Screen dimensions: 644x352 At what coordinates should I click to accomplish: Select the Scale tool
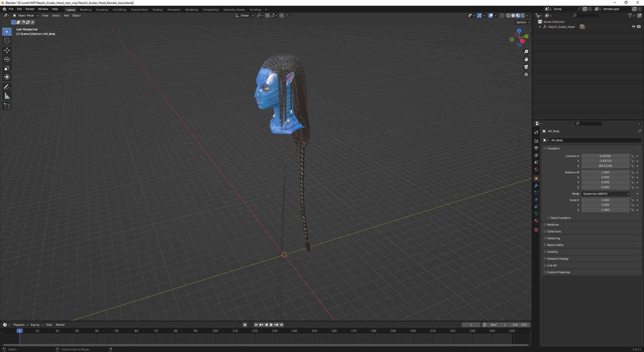click(x=7, y=68)
